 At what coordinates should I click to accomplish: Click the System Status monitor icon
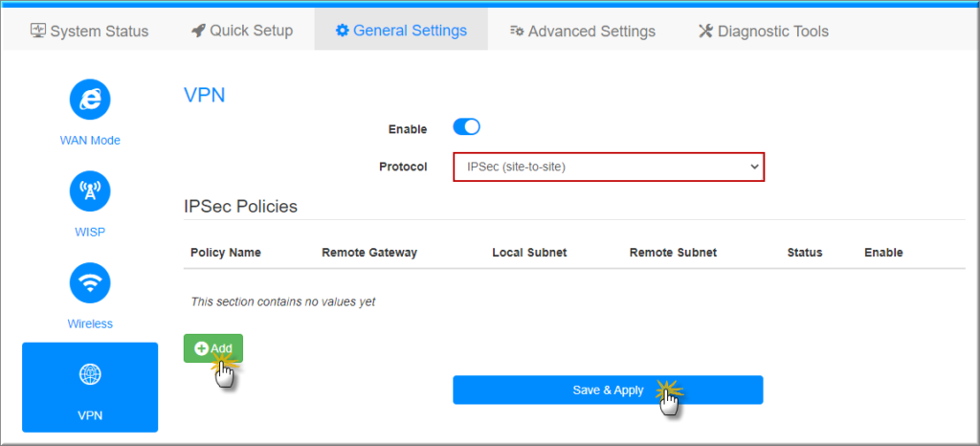(x=38, y=31)
